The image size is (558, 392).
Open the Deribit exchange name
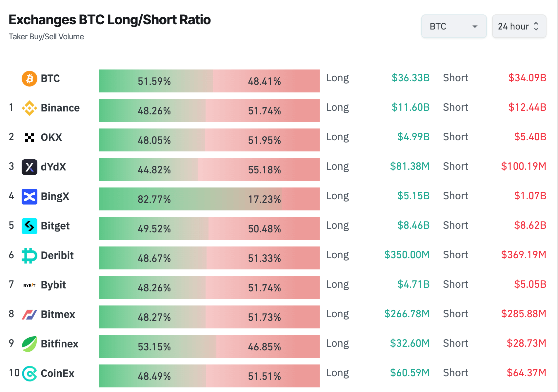tap(57, 256)
